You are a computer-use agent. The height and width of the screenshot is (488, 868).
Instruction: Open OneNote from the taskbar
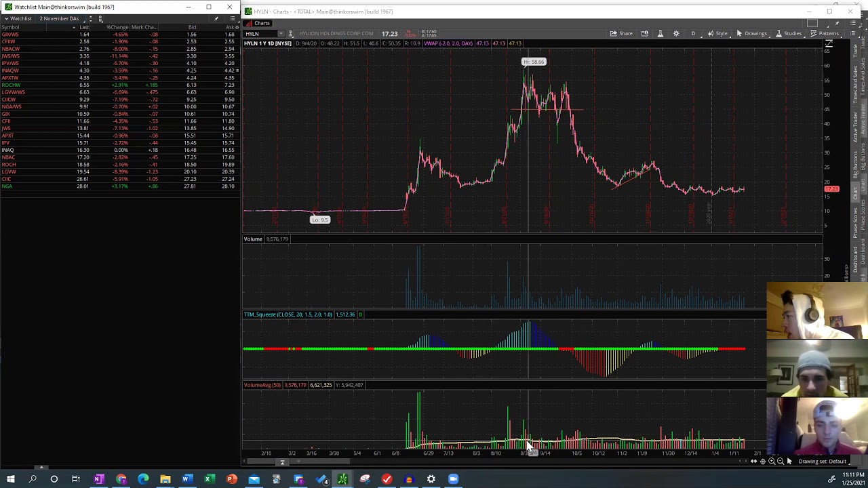click(x=98, y=479)
